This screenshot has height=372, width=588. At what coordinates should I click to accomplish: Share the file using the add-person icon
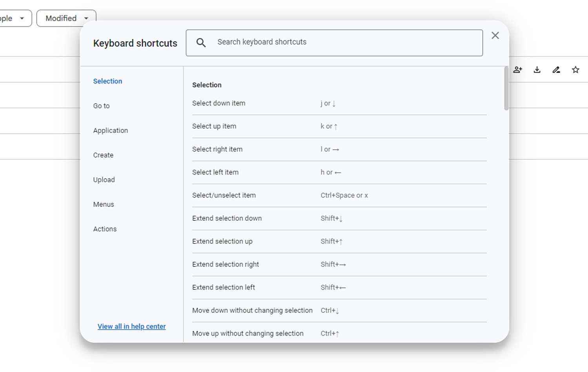tap(518, 69)
